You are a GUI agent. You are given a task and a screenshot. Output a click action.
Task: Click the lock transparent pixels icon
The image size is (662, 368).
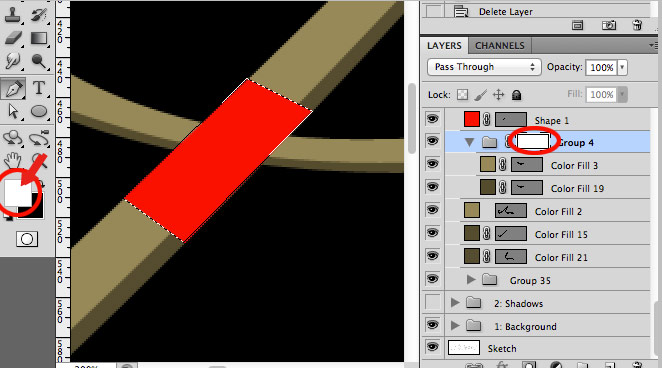(462, 95)
